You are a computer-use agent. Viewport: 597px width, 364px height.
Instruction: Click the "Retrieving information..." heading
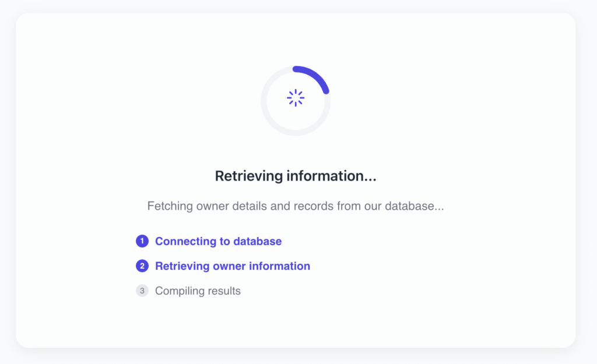pyautogui.click(x=296, y=176)
